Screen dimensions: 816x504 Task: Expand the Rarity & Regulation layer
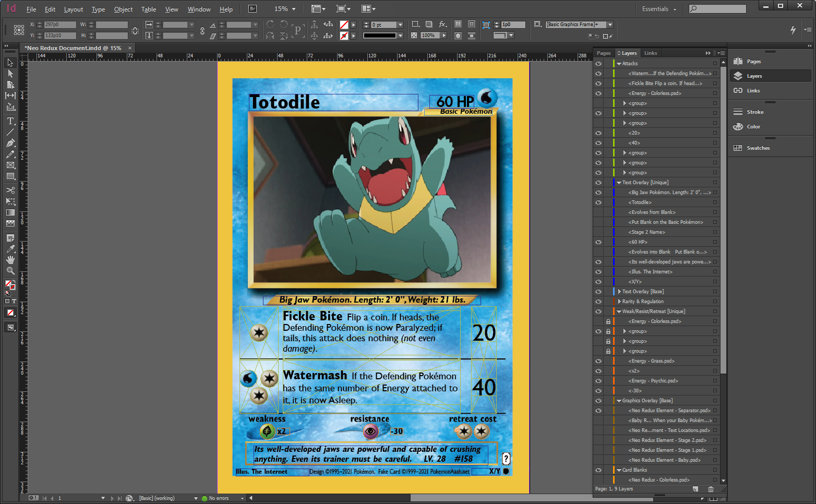click(x=619, y=302)
